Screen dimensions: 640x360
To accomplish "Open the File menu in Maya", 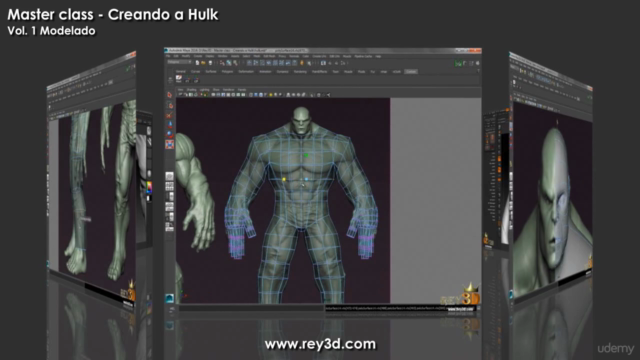I will tap(168, 56).
